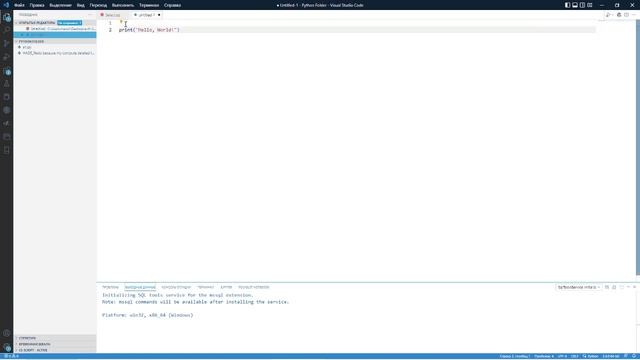The height and width of the screenshot is (360, 640).
Task: Open the notifications bell in status bar
Action: (x=634, y=356)
